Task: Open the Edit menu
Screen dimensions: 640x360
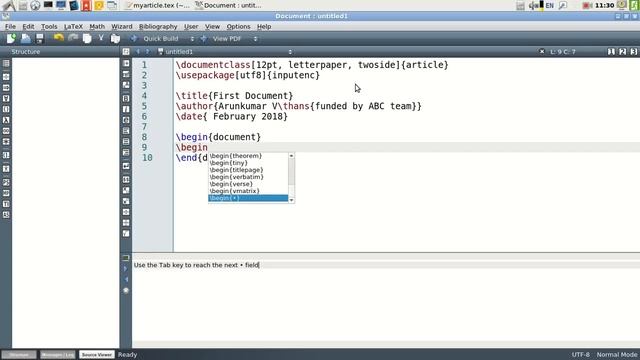Action: (28, 27)
